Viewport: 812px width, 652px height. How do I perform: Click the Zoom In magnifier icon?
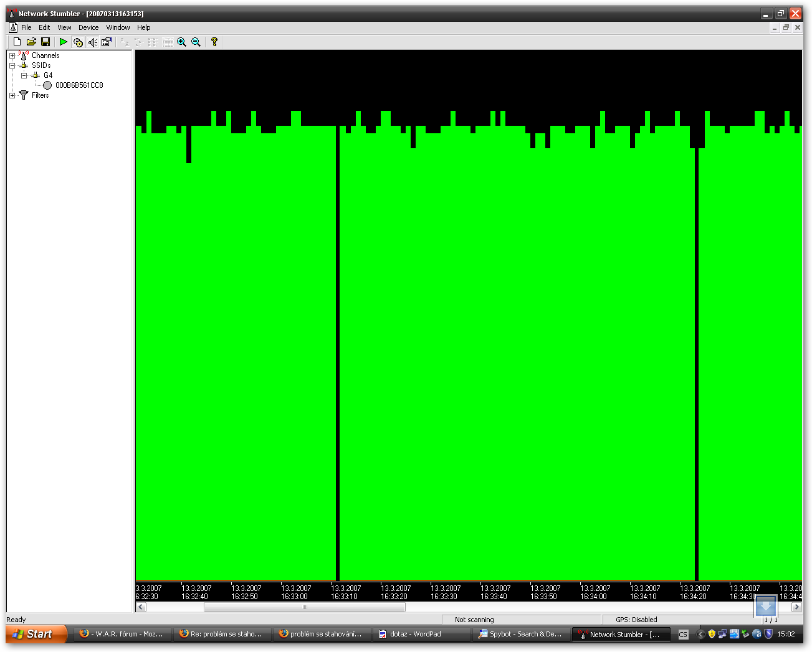point(181,42)
